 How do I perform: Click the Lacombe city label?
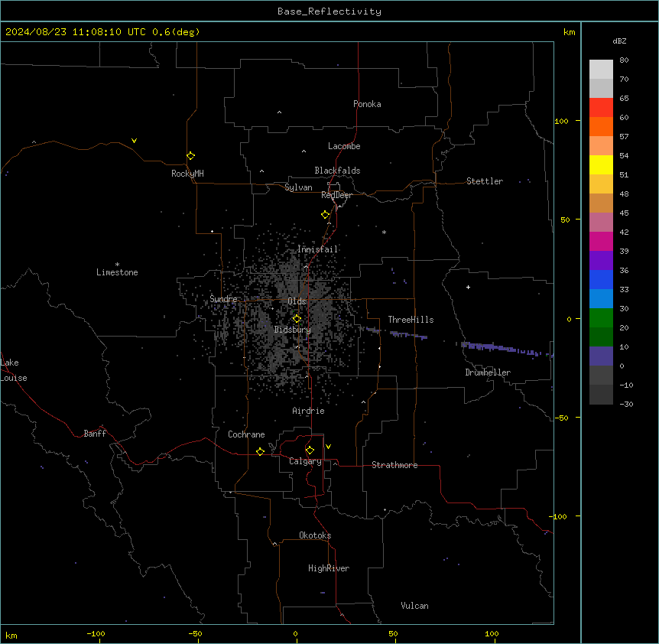coord(344,146)
